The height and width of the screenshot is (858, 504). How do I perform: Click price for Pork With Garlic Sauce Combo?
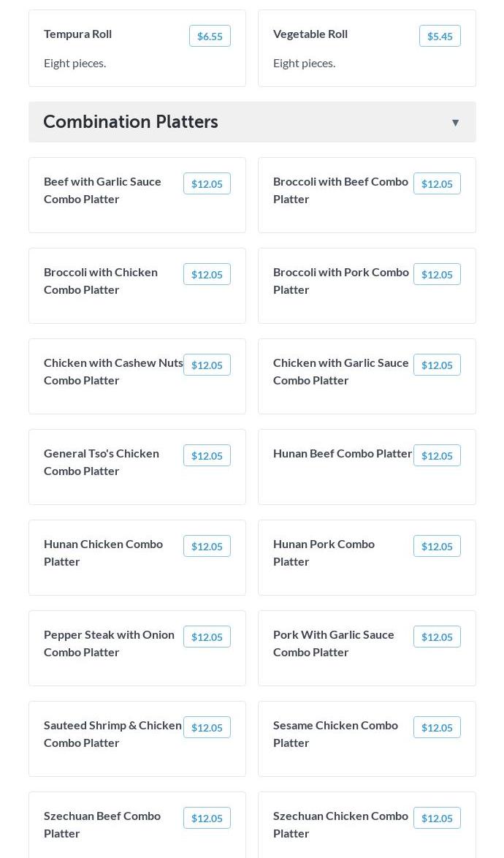tap(437, 637)
